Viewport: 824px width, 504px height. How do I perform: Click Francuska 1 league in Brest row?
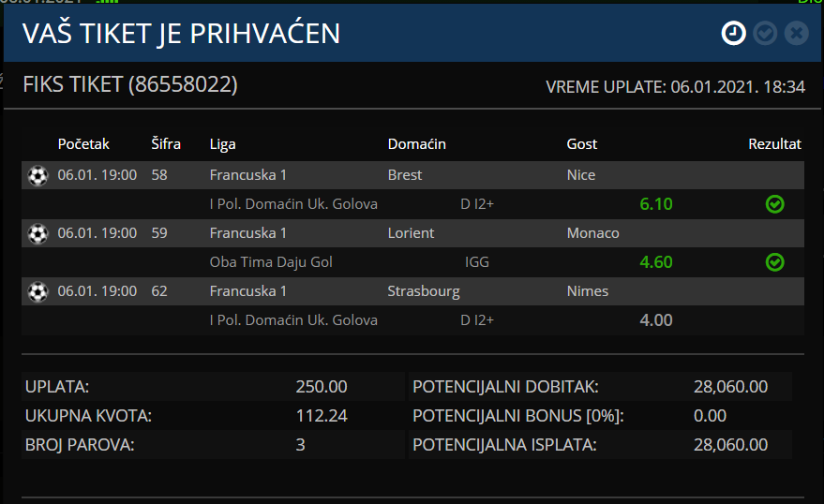click(x=248, y=175)
